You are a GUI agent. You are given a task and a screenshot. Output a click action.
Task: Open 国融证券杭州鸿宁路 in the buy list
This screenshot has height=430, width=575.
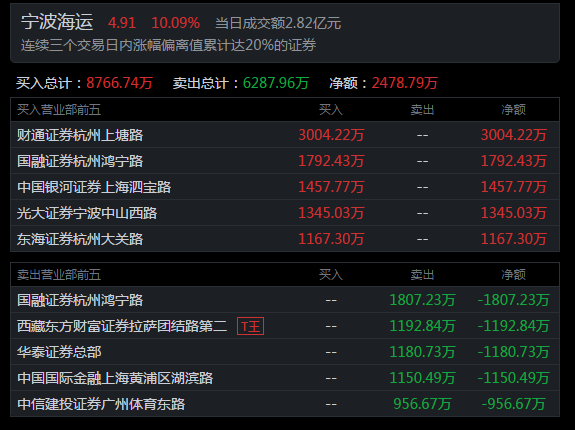tap(80, 161)
